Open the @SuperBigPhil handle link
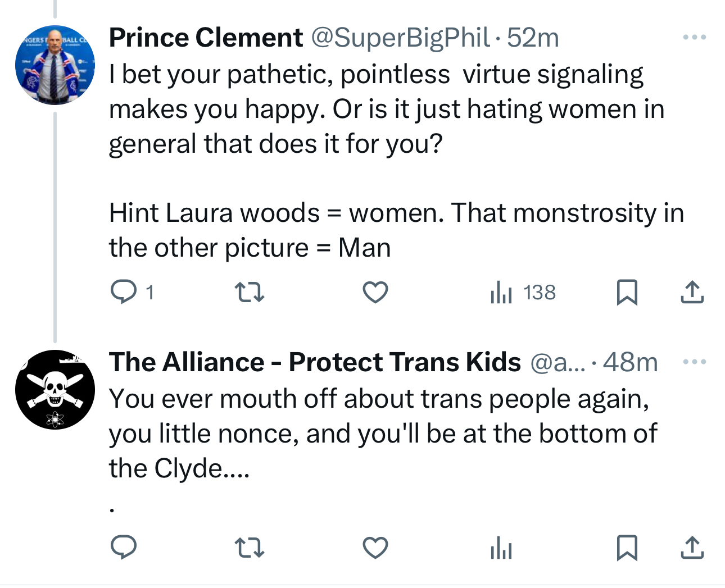725x588 pixels. click(x=400, y=38)
